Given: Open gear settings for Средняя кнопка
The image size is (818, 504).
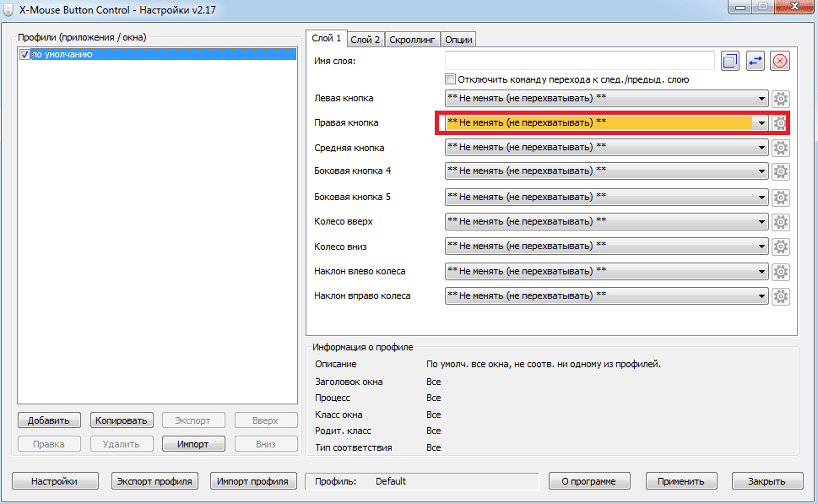Looking at the screenshot, I should click(781, 148).
